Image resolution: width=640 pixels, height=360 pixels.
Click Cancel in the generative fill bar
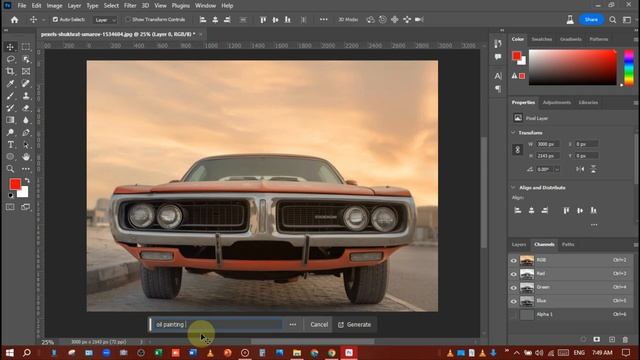click(319, 324)
